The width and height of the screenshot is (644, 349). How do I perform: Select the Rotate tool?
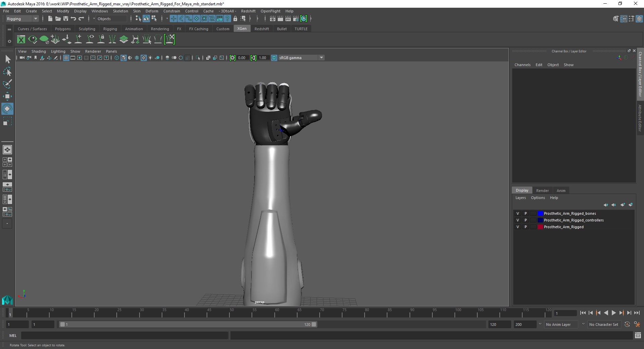point(7,109)
